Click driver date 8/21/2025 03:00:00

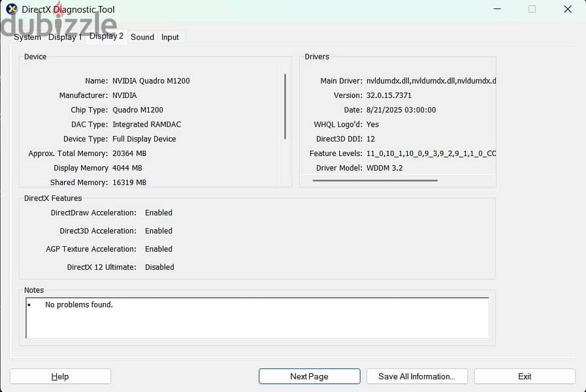[x=401, y=110]
